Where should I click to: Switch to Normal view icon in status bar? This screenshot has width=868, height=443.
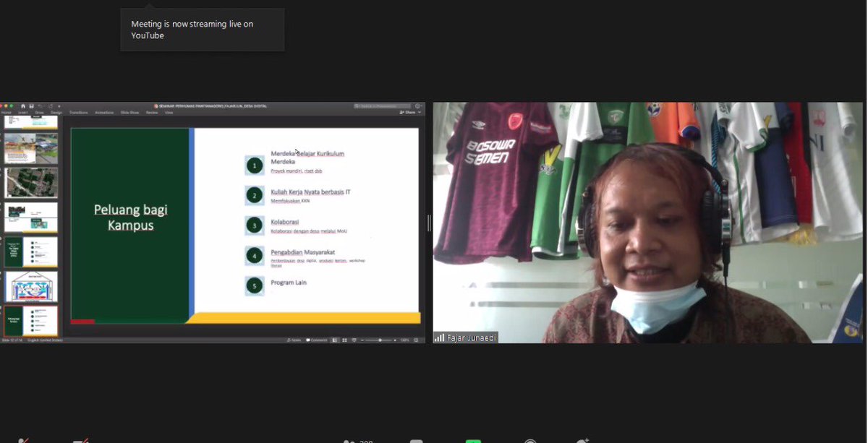(x=335, y=340)
